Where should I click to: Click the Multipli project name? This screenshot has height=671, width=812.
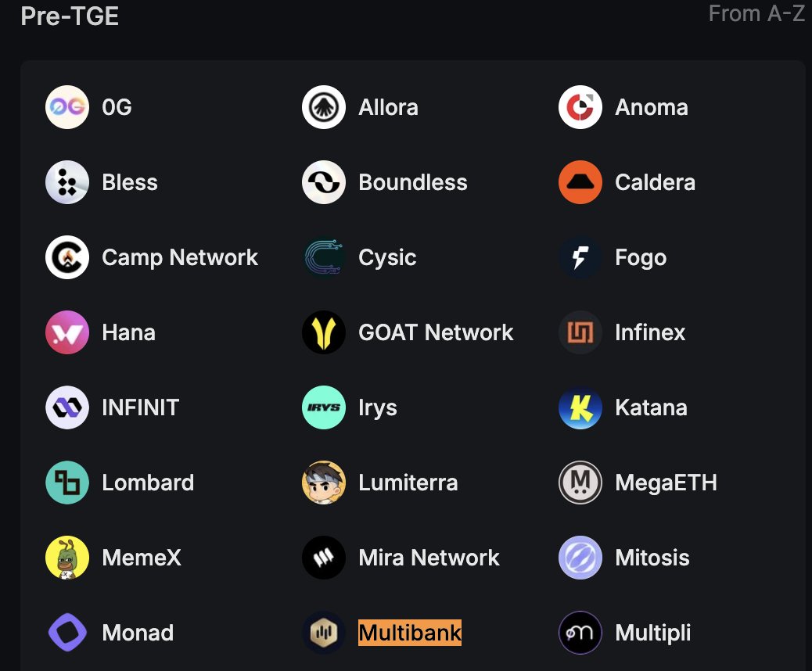click(x=652, y=633)
